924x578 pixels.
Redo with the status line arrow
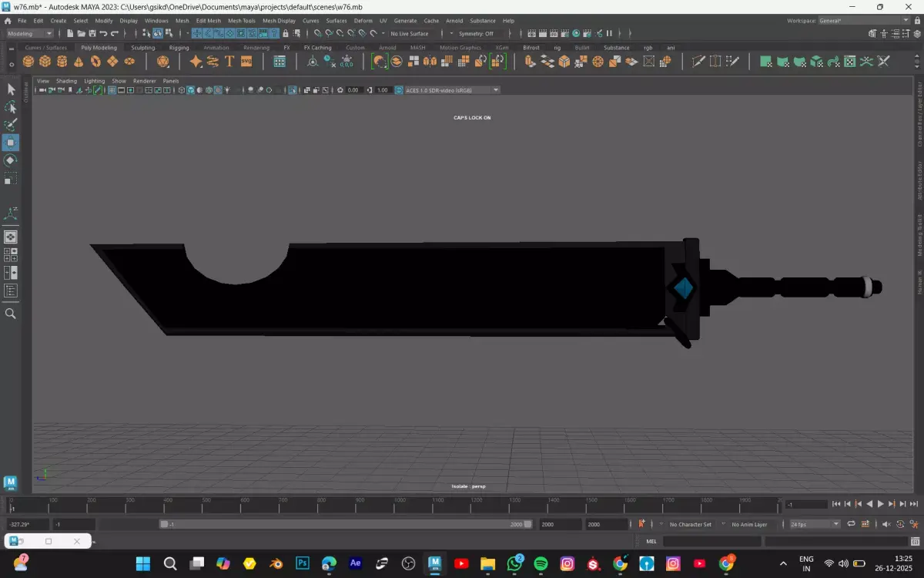(x=115, y=34)
